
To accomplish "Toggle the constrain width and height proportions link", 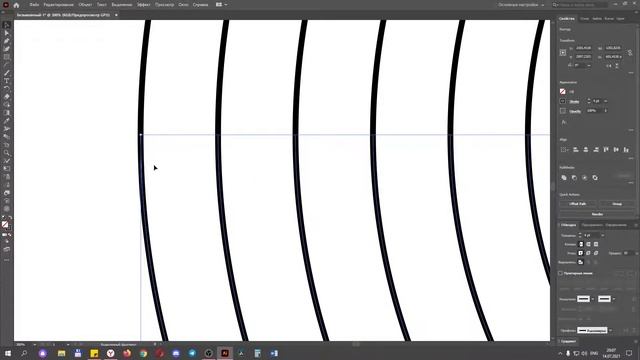I will point(630,53).
